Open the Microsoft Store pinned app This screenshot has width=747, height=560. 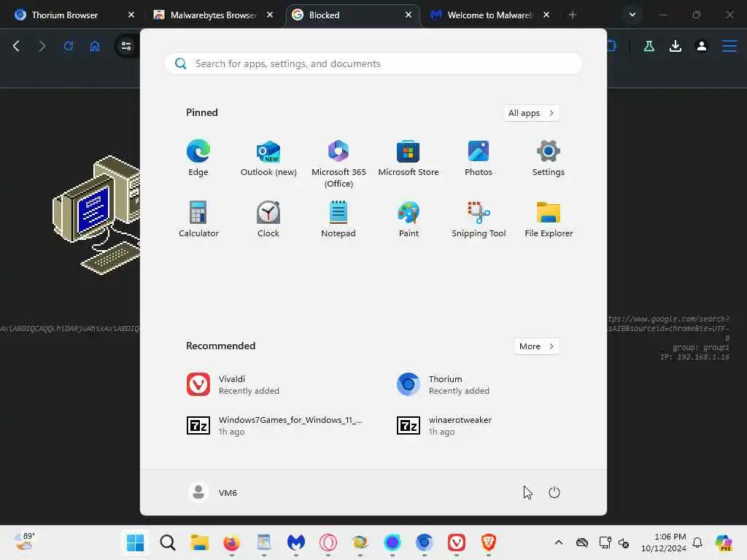click(409, 158)
